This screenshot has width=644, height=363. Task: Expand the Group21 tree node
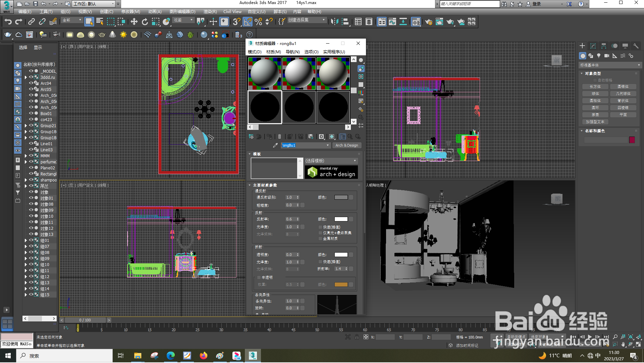pyautogui.click(x=26, y=126)
